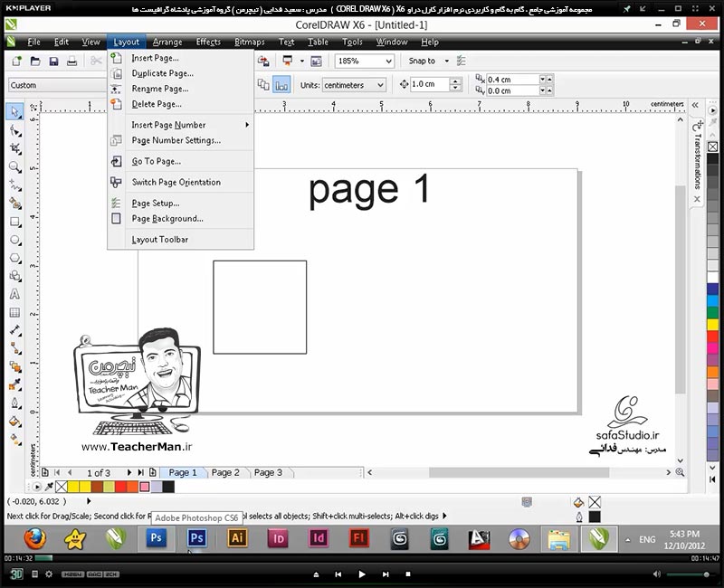This screenshot has height=588, width=724.
Task: Expand the status bar coordinates arrow
Action: pyautogui.click(x=89, y=501)
